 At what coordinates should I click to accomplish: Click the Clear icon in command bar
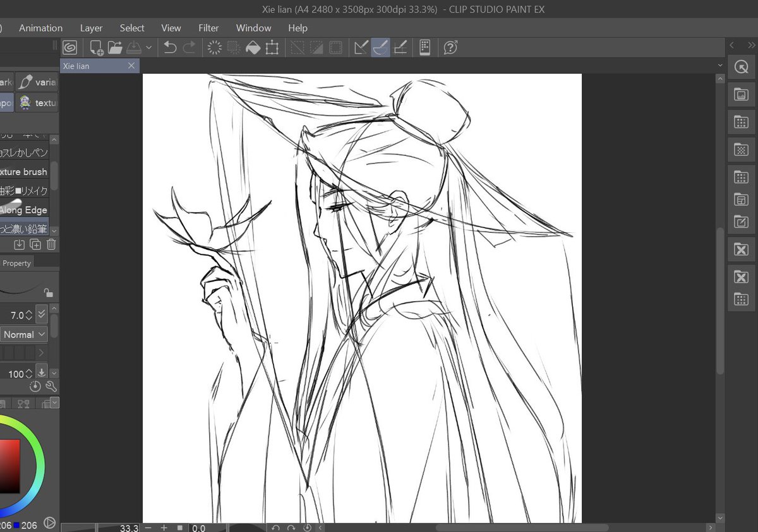[215, 47]
